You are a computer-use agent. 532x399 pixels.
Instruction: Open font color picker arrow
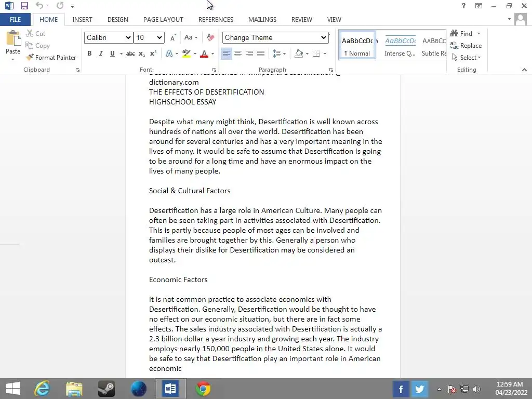(212, 54)
